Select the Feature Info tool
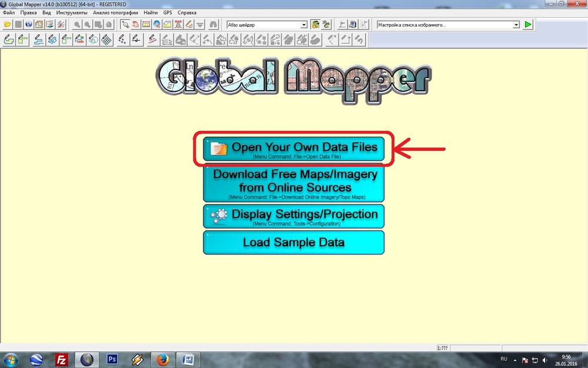 pos(157,25)
